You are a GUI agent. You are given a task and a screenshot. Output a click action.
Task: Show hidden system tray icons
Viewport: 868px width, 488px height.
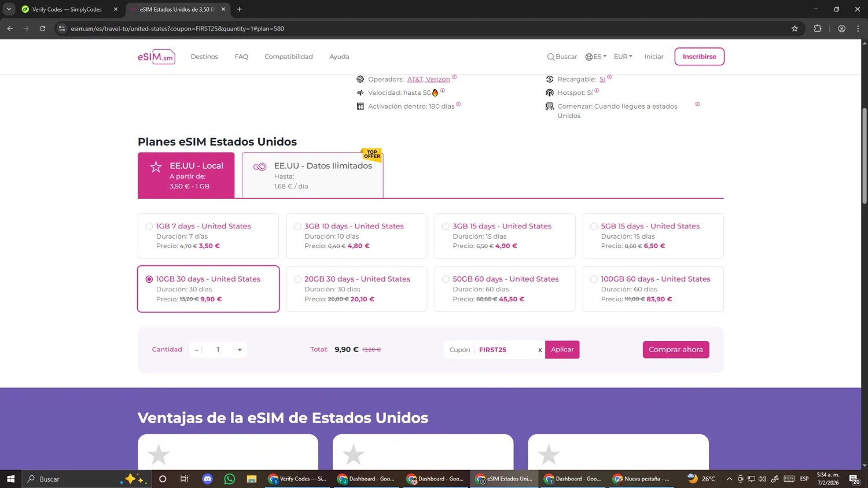pyautogui.click(x=729, y=479)
